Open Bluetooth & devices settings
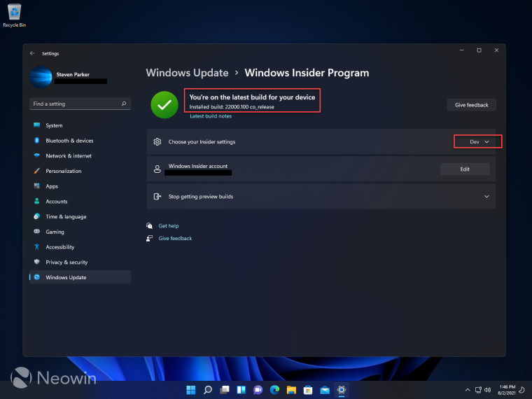Viewport: 532px width, 399px height. point(80,141)
